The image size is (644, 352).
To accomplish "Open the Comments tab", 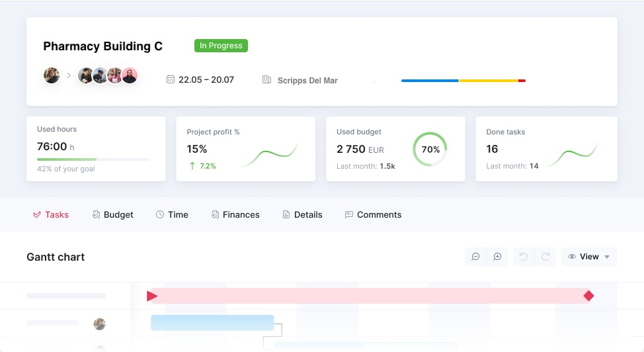I will (x=373, y=214).
